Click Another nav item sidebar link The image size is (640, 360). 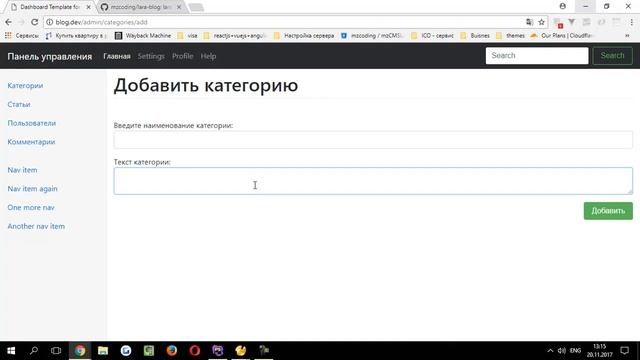click(x=36, y=227)
